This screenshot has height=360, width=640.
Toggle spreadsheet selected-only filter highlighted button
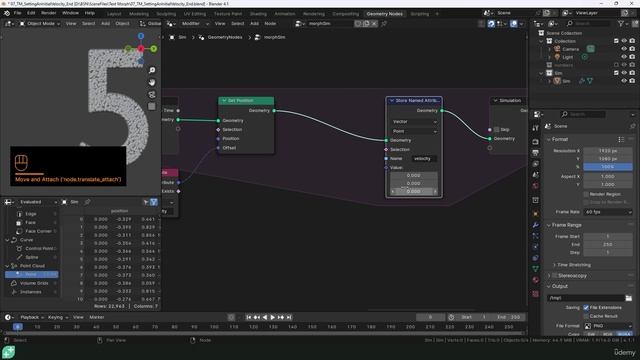coord(154,202)
